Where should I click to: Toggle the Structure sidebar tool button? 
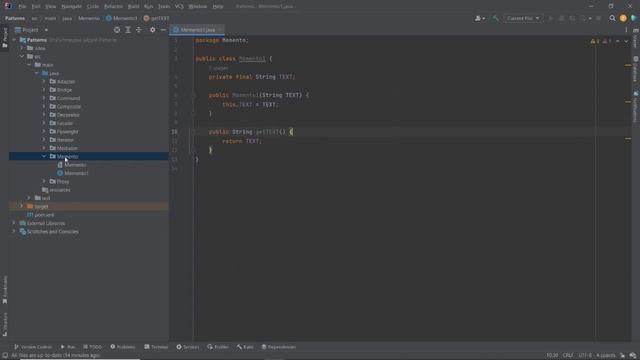(x=5, y=324)
